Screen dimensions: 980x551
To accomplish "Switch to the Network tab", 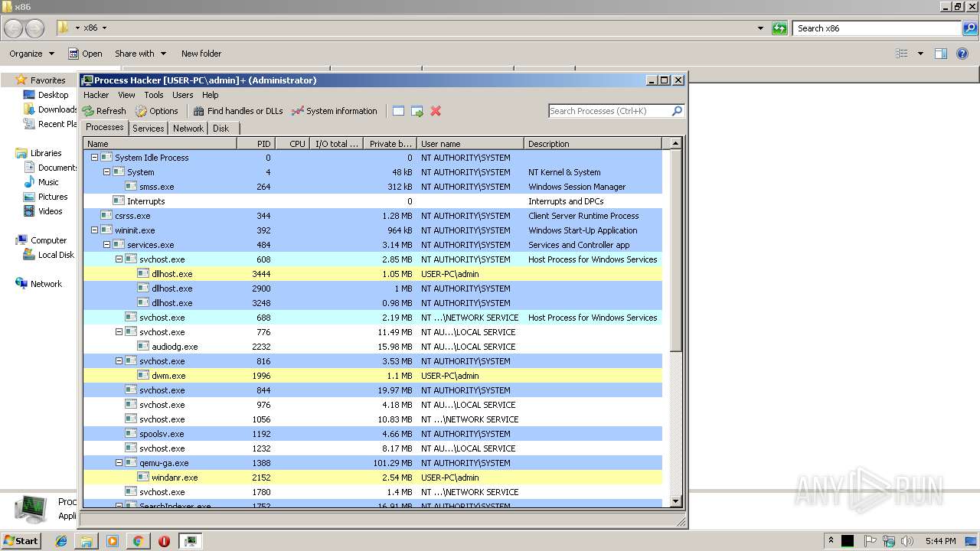I will point(188,129).
